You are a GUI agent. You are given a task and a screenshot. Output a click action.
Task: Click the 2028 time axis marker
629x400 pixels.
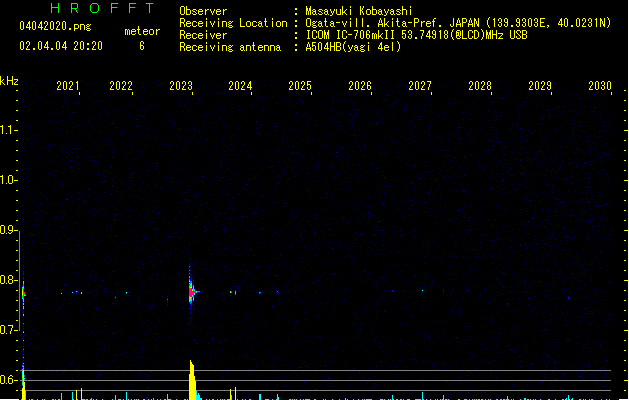(x=480, y=85)
